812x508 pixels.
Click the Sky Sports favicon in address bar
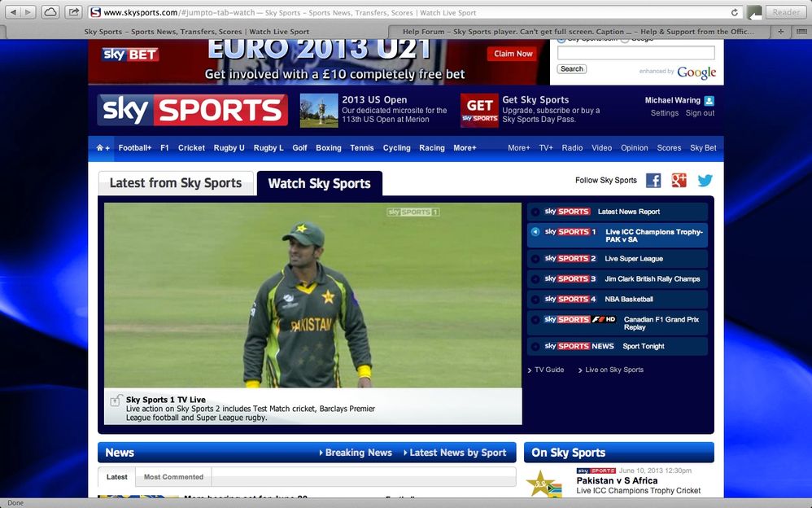point(95,12)
